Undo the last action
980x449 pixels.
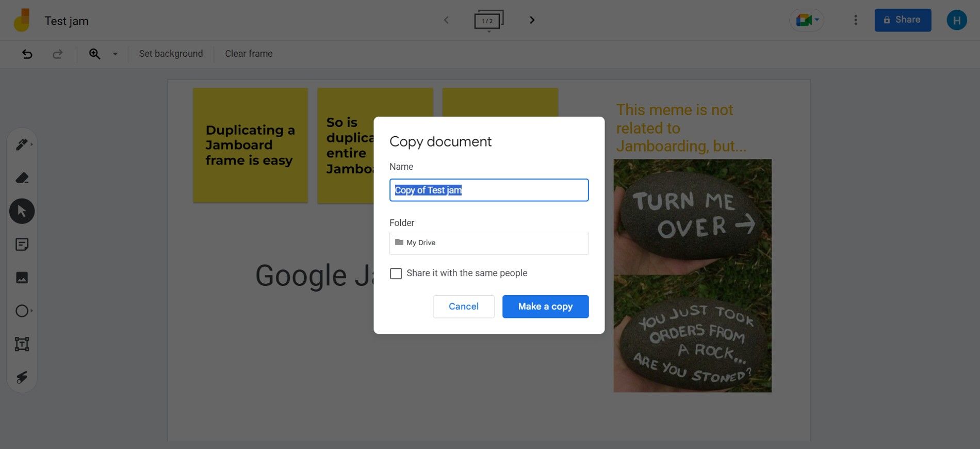pos(27,54)
